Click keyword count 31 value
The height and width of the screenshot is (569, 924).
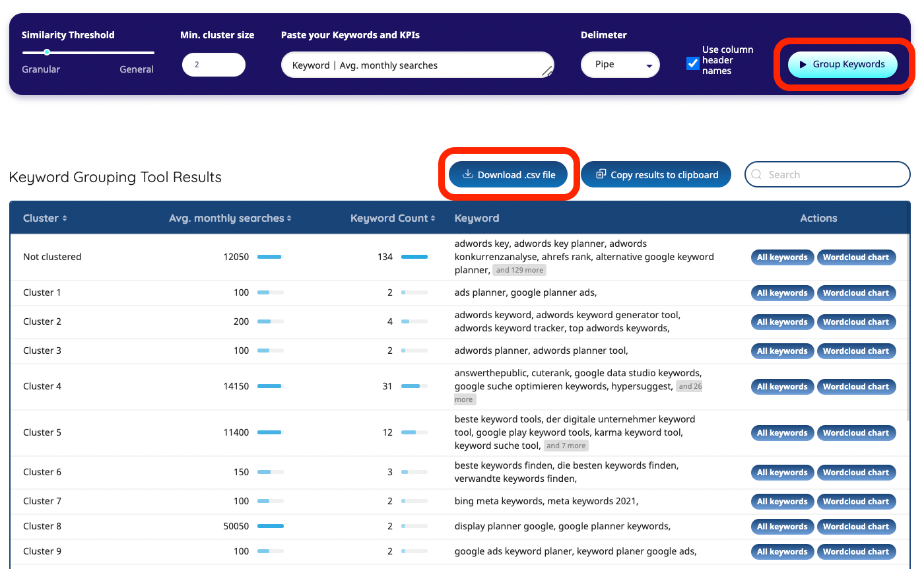387,386
